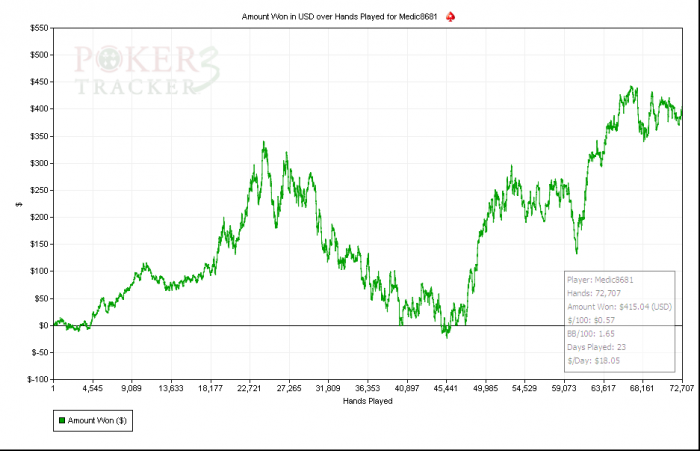This screenshot has height=451, width=700.
Task: Click the BB/100: 1.65 stat
Action: 591,334
